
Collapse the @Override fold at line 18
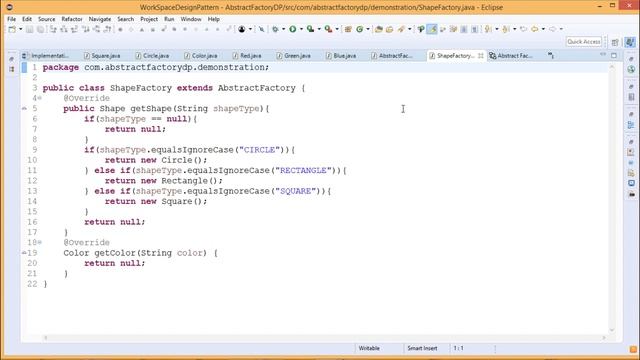click(40, 242)
